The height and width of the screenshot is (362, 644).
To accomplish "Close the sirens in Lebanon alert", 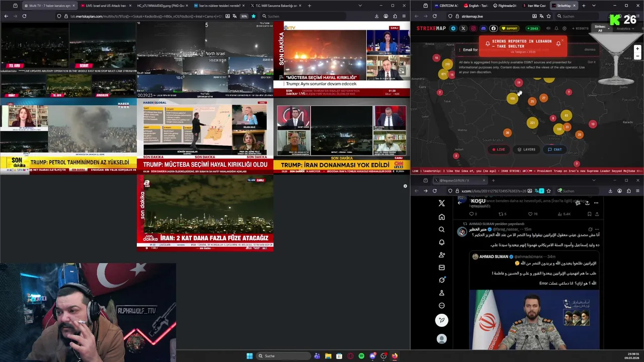I will (562, 41).
